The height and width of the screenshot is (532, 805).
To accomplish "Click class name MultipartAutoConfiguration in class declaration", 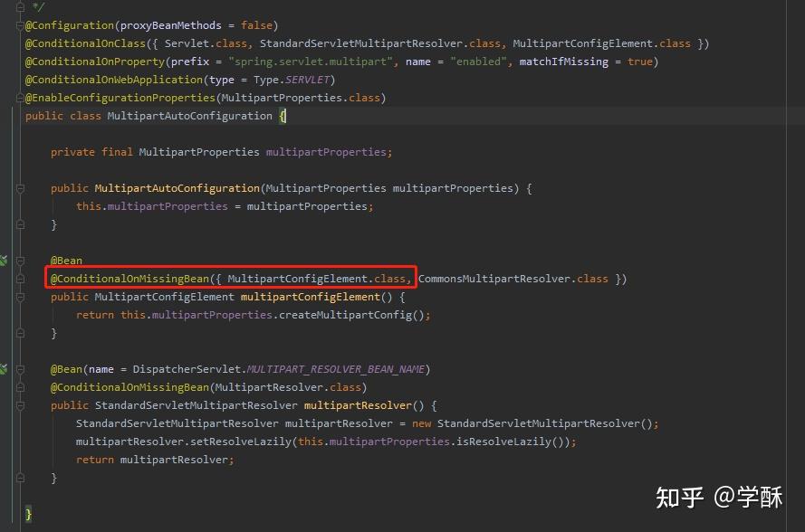I will [x=189, y=116].
